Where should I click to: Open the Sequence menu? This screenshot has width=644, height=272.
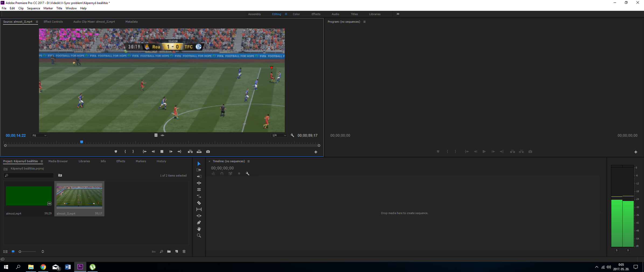(33, 8)
